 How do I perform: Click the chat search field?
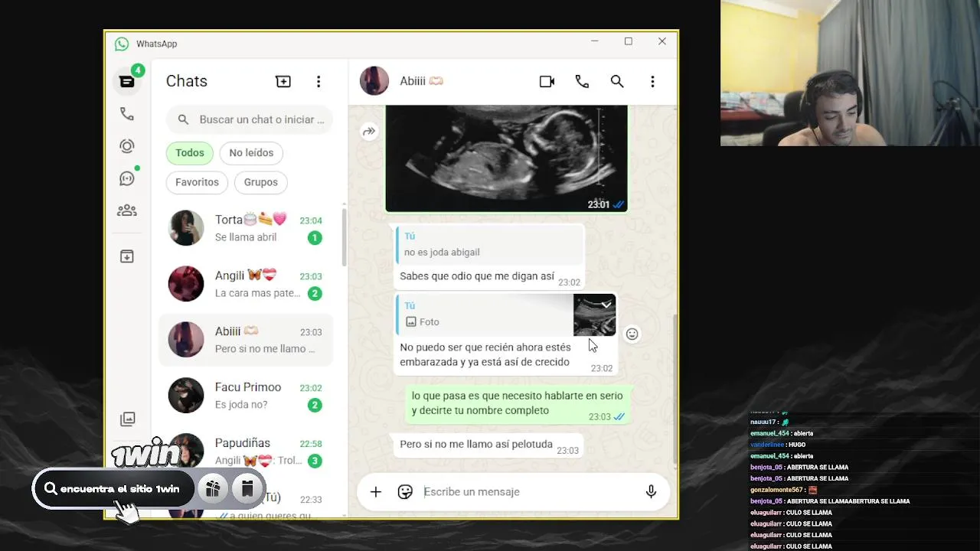250,119
